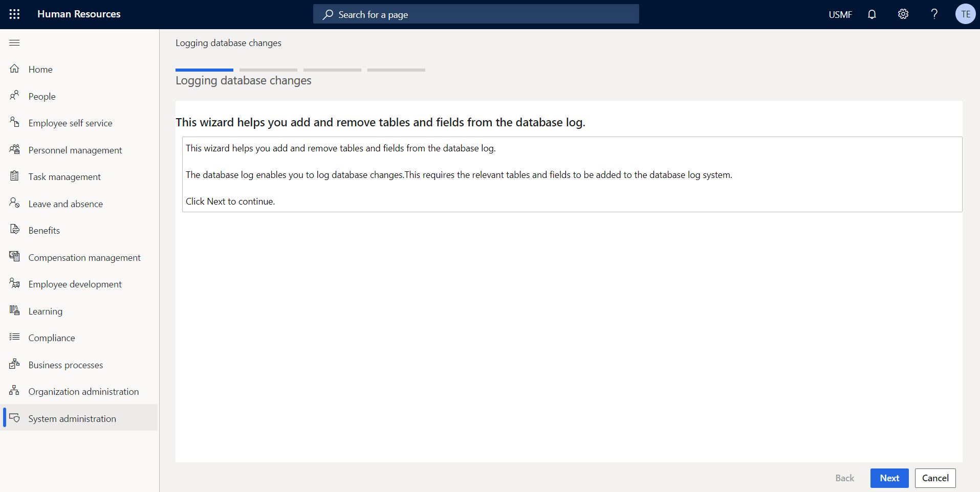Select the People sidebar icon
Screen dimensions: 980x492
tap(14, 96)
